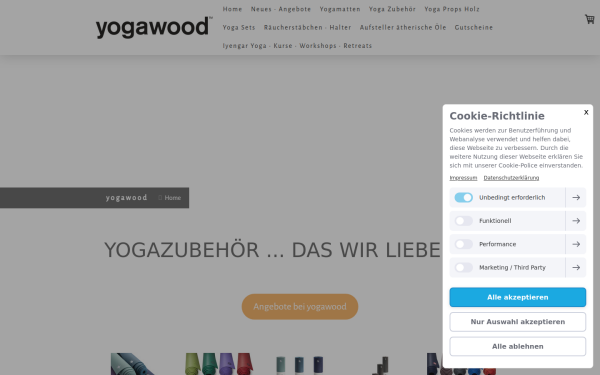The height and width of the screenshot is (375, 600).
Task: Close the cookie dialog with X
Action: [x=586, y=112]
